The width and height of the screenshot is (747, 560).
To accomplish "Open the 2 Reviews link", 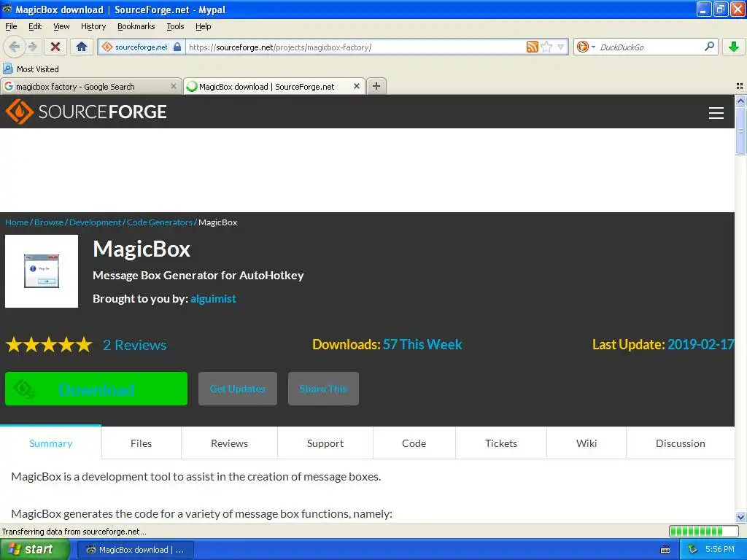I will [135, 345].
